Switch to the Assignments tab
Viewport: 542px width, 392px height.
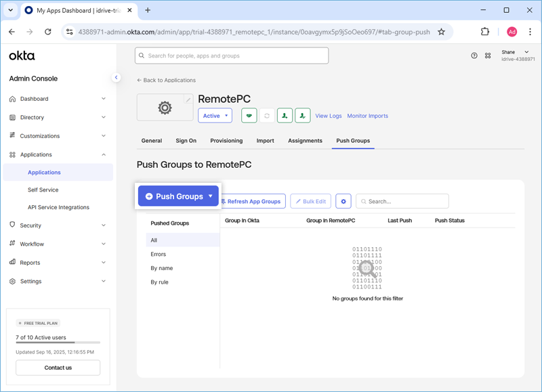[305, 141]
